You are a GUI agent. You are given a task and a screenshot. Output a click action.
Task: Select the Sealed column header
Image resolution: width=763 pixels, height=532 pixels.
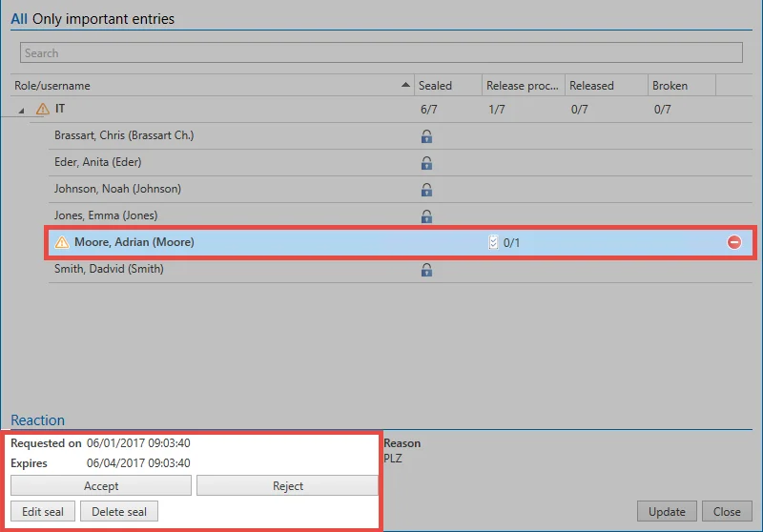(447, 86)
